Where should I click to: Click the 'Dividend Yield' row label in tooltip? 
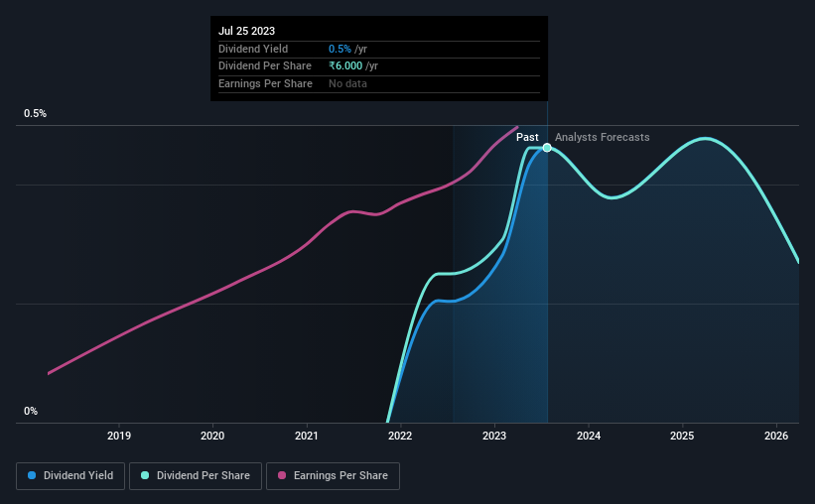click(253, 49)
